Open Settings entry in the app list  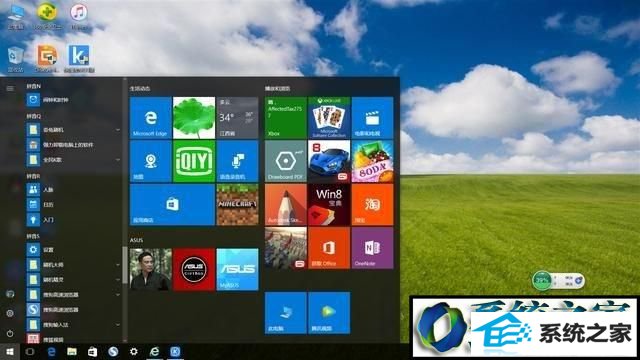[73, 249]
